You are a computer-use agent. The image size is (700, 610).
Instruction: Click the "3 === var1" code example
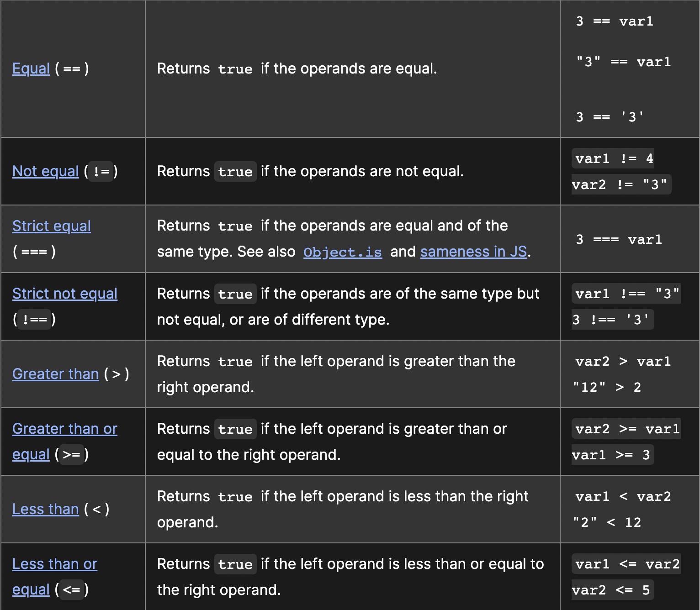[x=619, y=239]
